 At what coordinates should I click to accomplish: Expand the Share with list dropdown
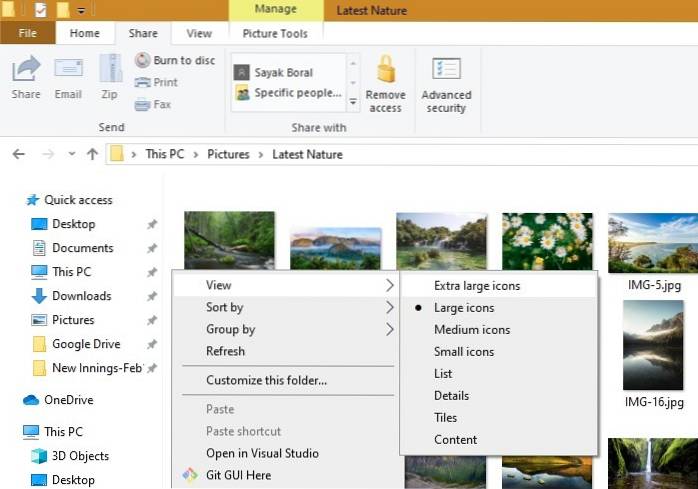pos(353,102)
